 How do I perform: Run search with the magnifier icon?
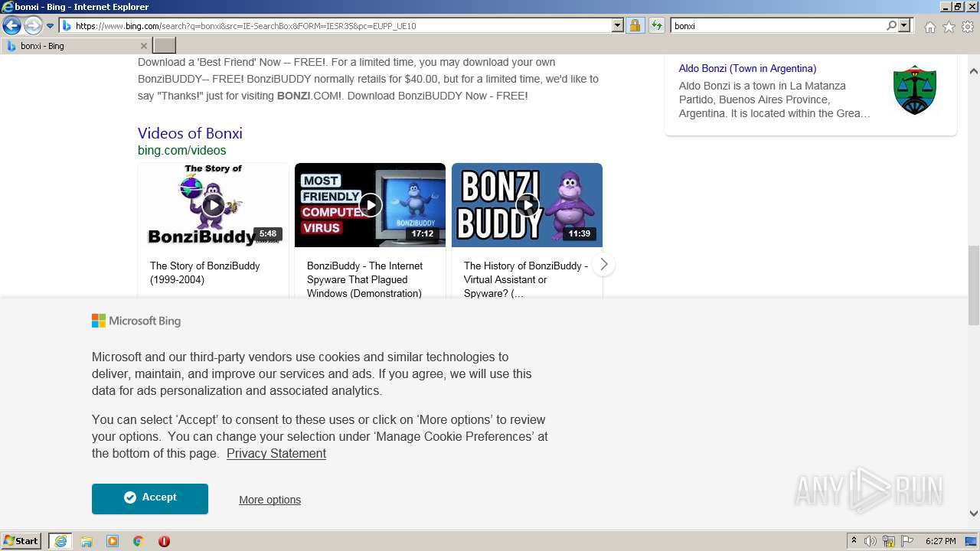point(891,25)
